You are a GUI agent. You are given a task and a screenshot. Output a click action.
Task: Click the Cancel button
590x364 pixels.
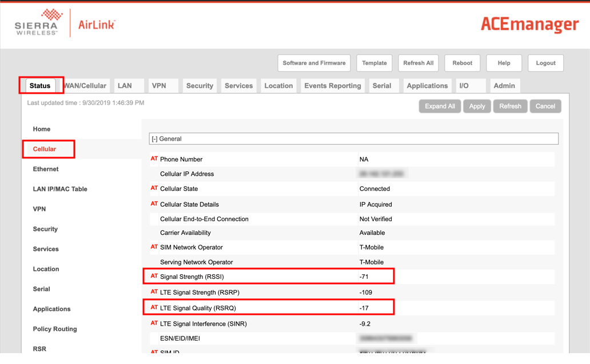pos(545,106)
